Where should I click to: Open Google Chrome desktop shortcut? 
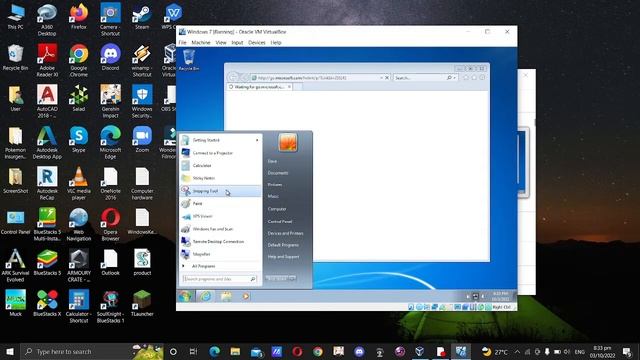point(79,60)
